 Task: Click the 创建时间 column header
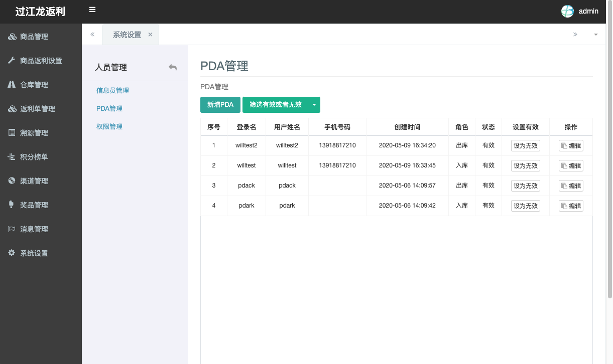pos(407,127)
